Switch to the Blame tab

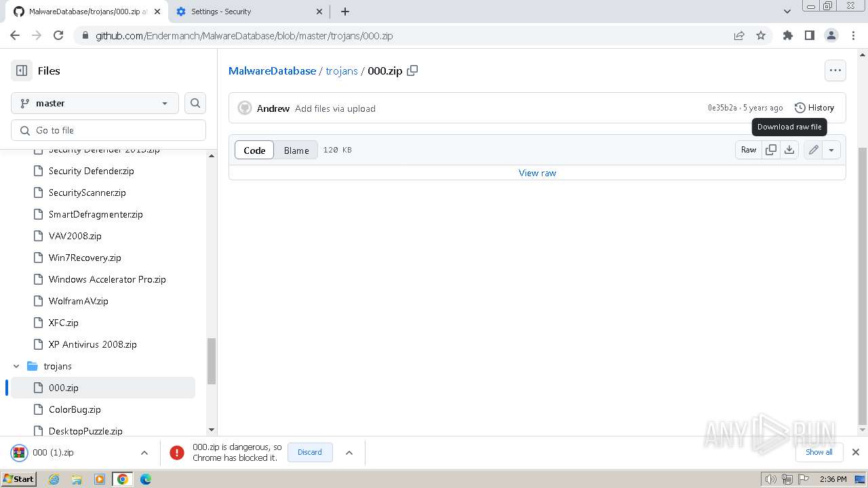click(296, 150)
